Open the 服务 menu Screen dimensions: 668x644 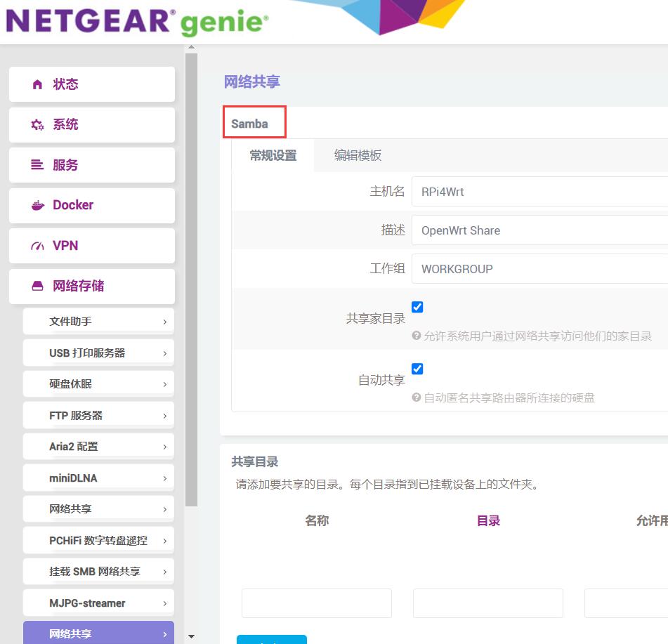[x=92, y=165]
